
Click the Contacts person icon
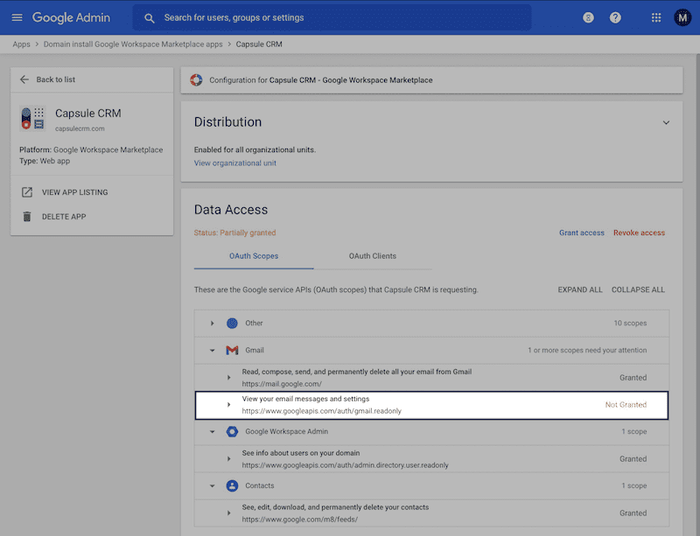click(232, 486)
